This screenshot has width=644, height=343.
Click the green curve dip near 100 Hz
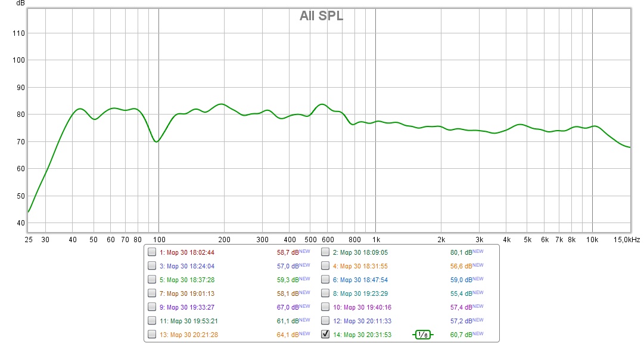click(156, 141)
